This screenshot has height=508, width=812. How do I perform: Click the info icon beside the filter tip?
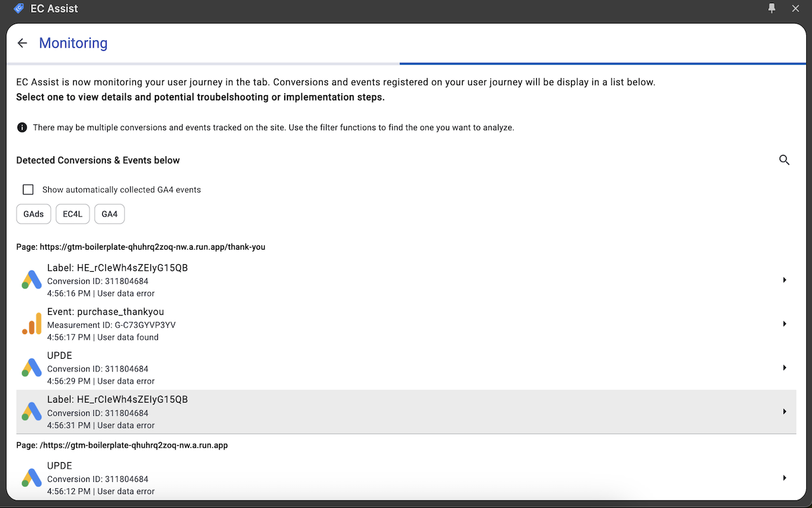[22, 127]
